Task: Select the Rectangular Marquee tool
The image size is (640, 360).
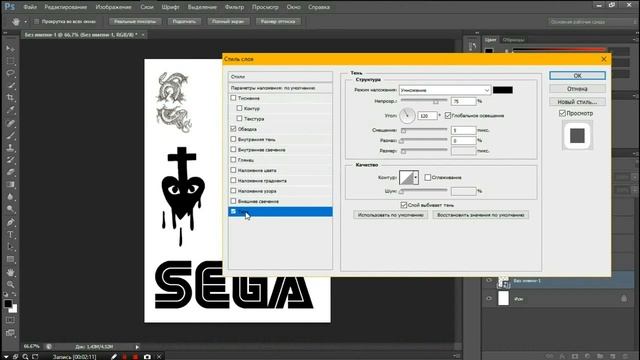Action: click(x=10, y=61)
